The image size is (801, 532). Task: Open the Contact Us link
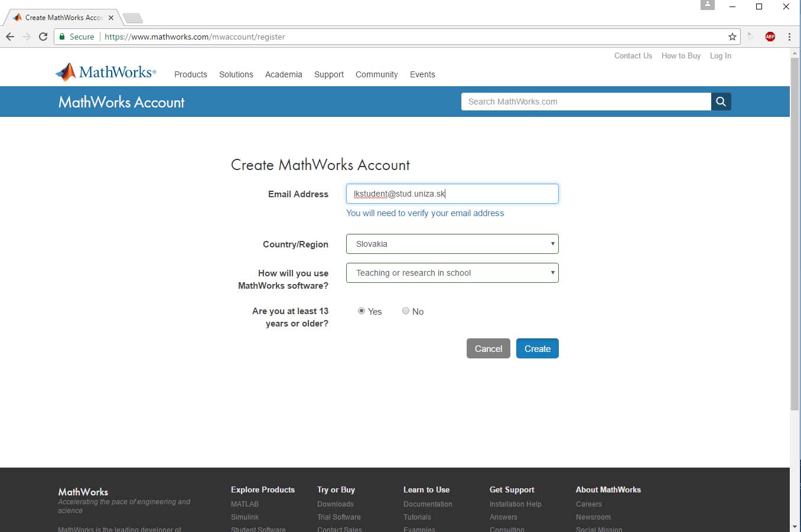pyautogui.click(x=633, y=56)
